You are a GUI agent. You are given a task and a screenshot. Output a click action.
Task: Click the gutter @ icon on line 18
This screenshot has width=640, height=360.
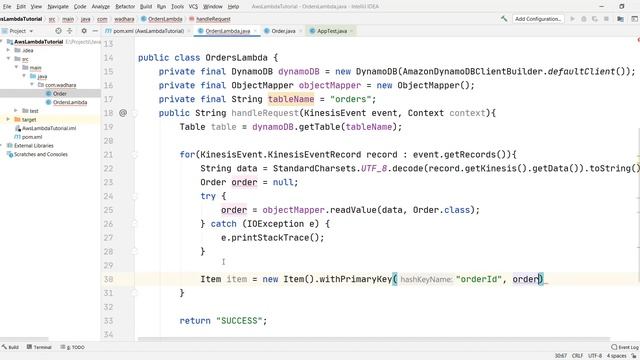123,113
